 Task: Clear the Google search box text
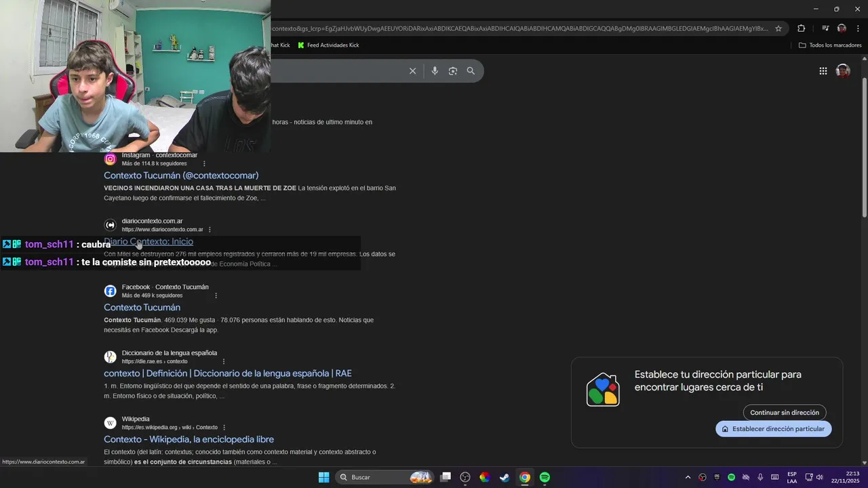tap(412, 71)
